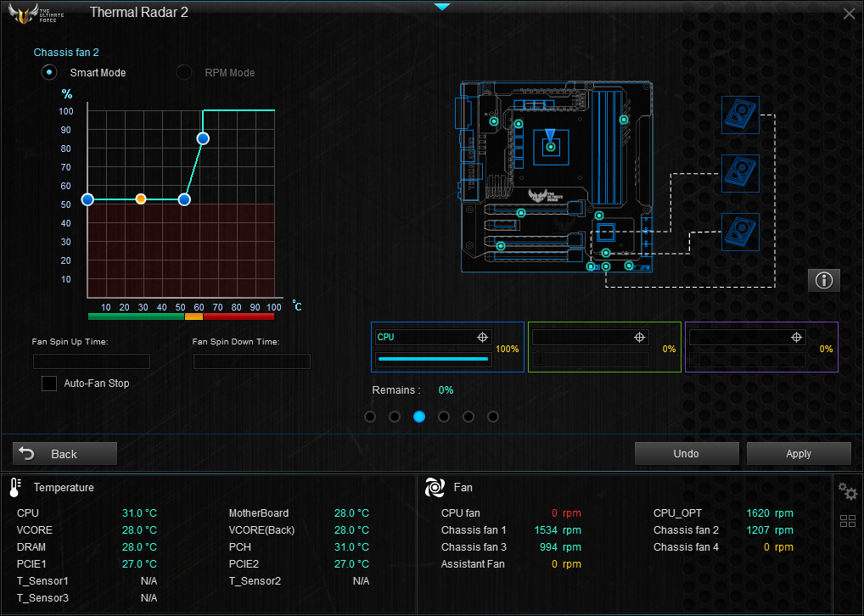The height and width of the screenshot is (616, 864).
Task: Click the crosshair icon in CPU source box
Action: coord(482,337)
